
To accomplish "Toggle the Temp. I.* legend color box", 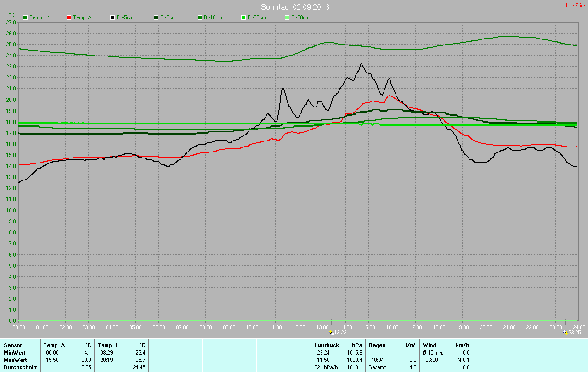I will click(x=25, y=17).
